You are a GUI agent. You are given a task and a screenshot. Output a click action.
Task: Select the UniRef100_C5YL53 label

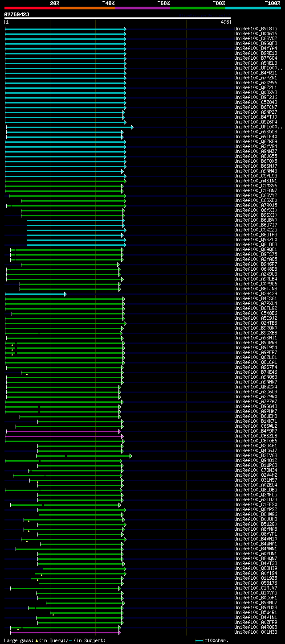click(x=256, y=176)
